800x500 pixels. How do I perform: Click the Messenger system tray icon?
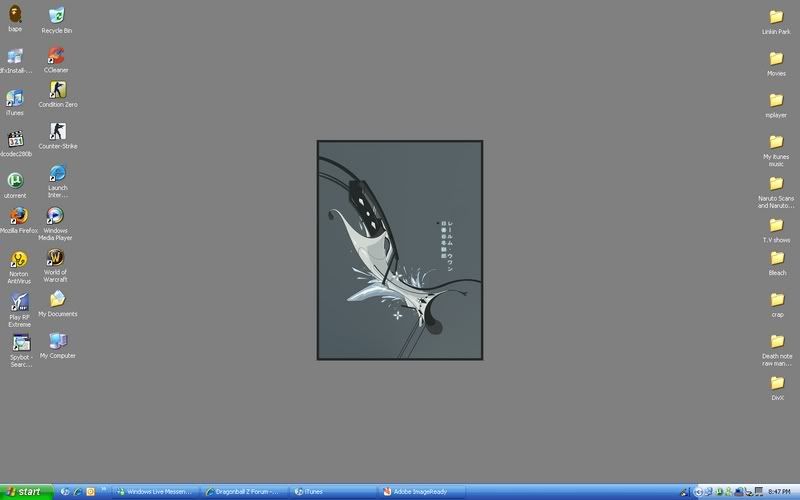[x=729, y=492]
